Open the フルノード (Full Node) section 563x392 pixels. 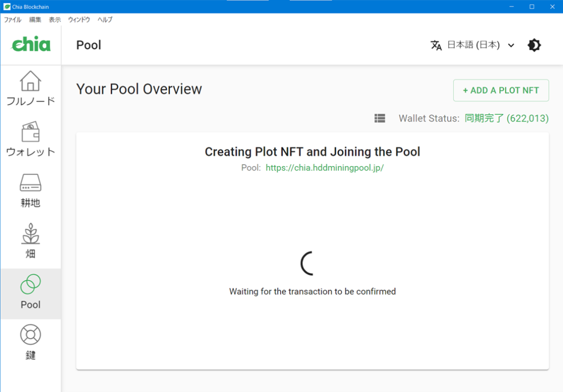coord(31,89)
